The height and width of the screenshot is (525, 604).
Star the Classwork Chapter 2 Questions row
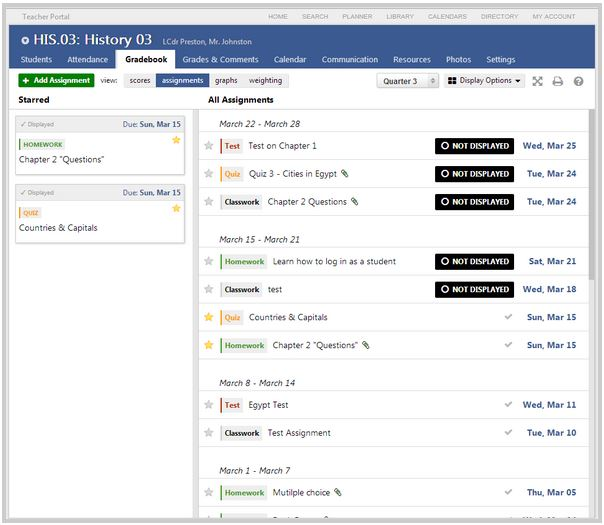point(209,201)
